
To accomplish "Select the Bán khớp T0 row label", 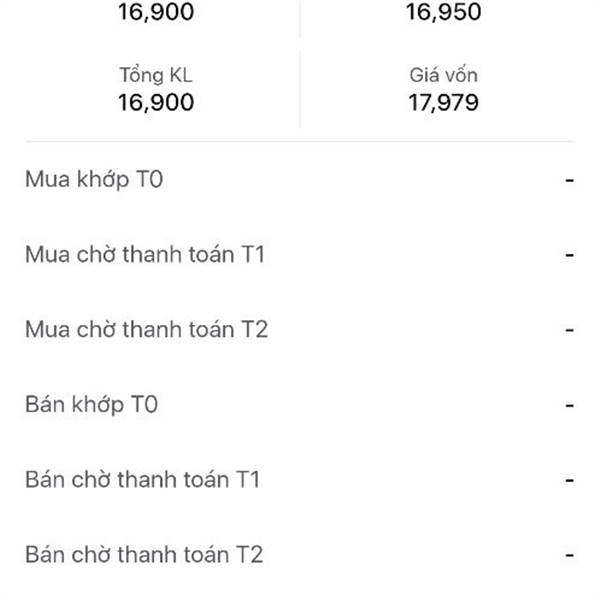I will pos(91,405).
